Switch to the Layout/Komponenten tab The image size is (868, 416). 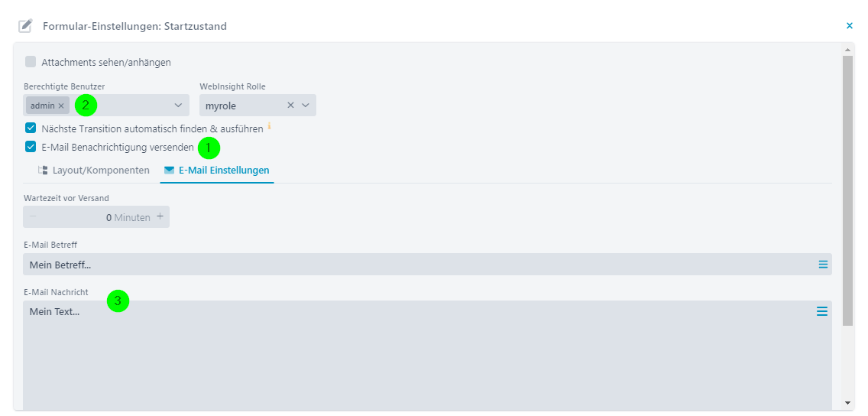(x=93, y=170)
